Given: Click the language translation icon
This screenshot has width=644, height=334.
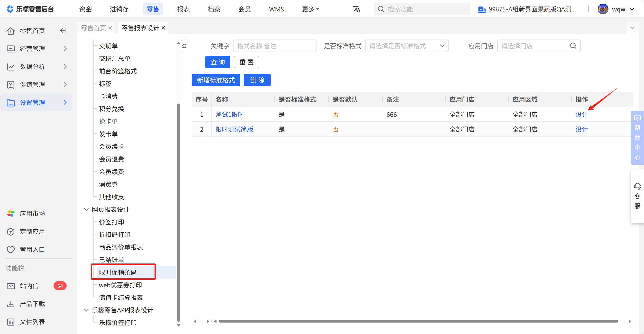Looking at the screenshot, I should point(356,9).
